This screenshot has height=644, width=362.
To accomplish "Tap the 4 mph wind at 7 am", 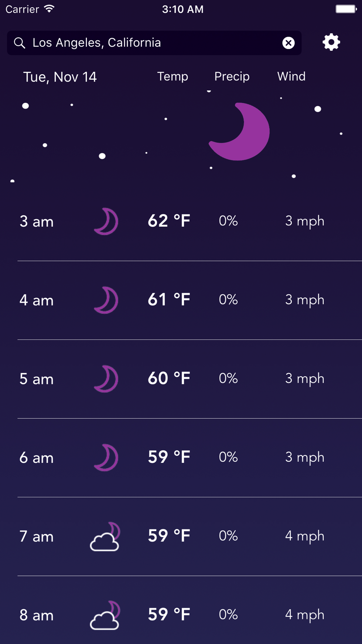I will pos(304,536).
